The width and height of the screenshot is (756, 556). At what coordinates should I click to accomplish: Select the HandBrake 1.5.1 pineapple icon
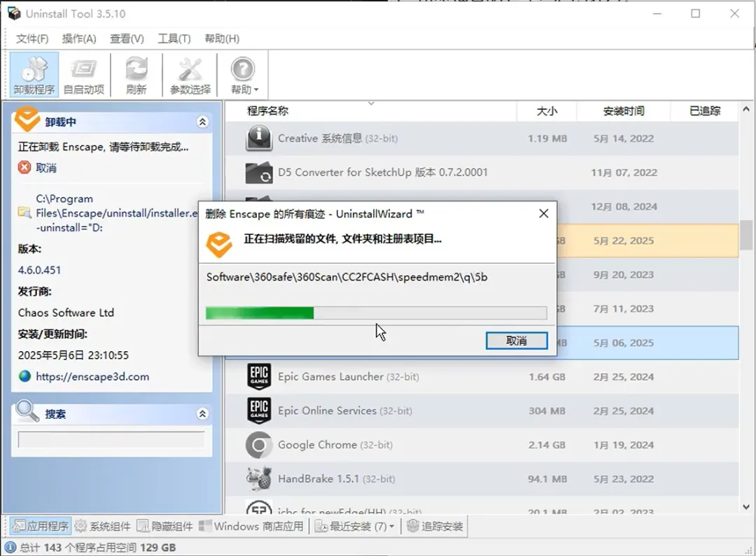tap(259, 479)
